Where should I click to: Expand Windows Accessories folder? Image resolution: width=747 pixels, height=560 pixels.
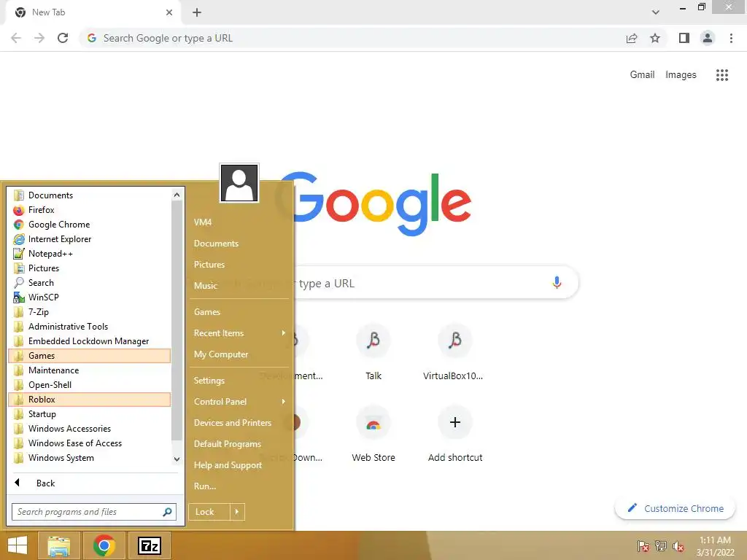[x=89, y=429]
